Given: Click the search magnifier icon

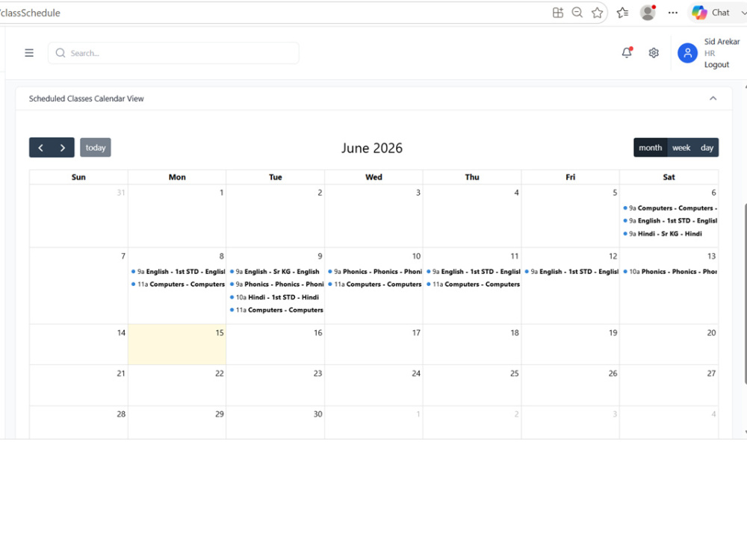Looking at the screenshot, I should pyautogui.click(x=61, y=53).
